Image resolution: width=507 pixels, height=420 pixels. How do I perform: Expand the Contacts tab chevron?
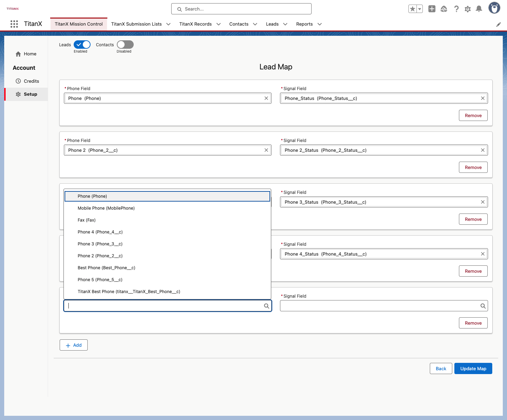coord(255,24)
